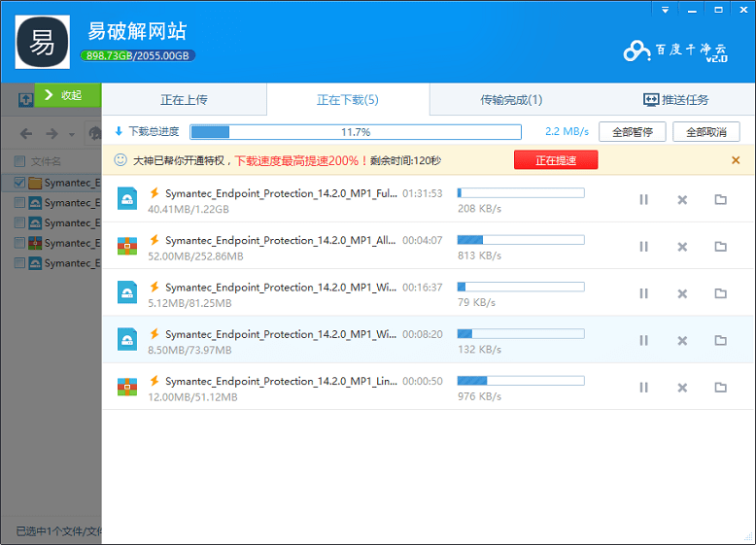Expand the forward-arrow history dropdown
756x545 pixels.
(70, 133)
